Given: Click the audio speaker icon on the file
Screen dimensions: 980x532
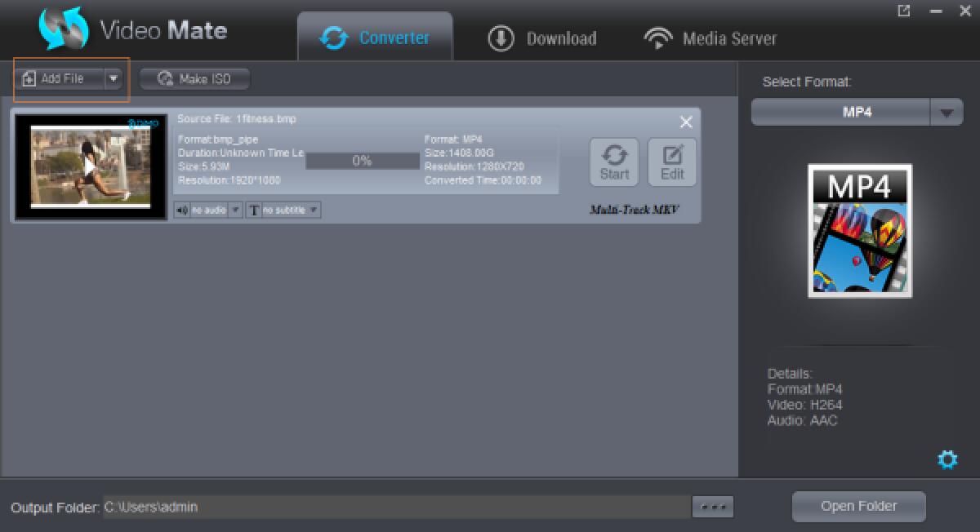Looking at the screenshot, I should 181,210.
